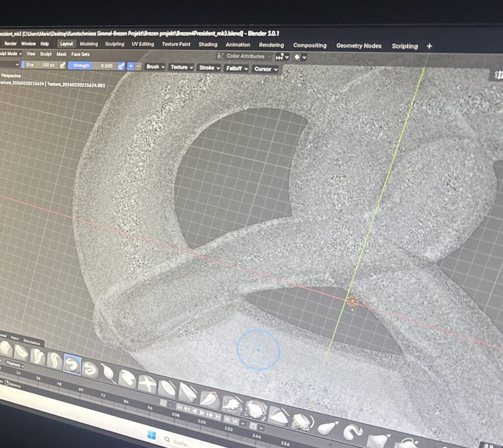Click the symmetry options icon in viewport header
This screenshot has width=503, height=448.
click(279, 57)
